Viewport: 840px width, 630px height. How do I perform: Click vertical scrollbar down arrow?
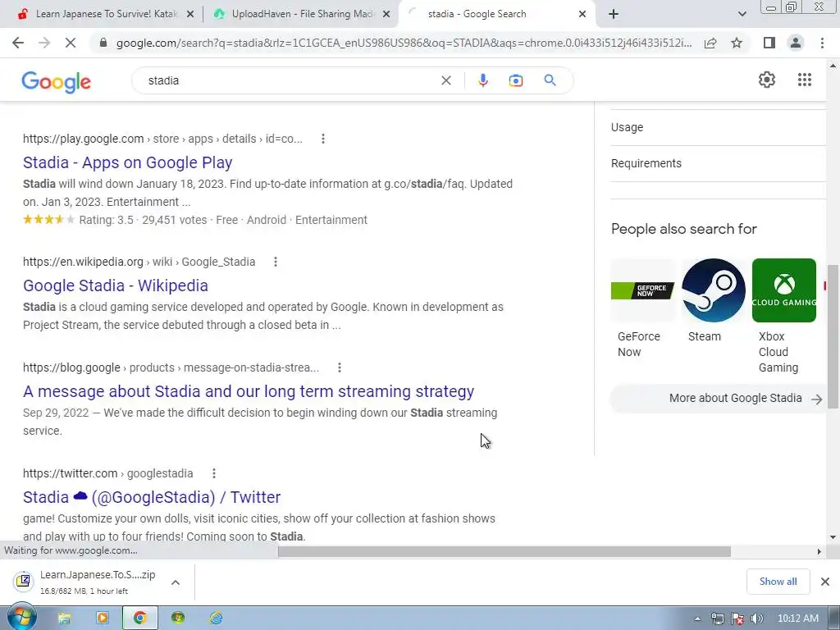click(x=833, y=536)
